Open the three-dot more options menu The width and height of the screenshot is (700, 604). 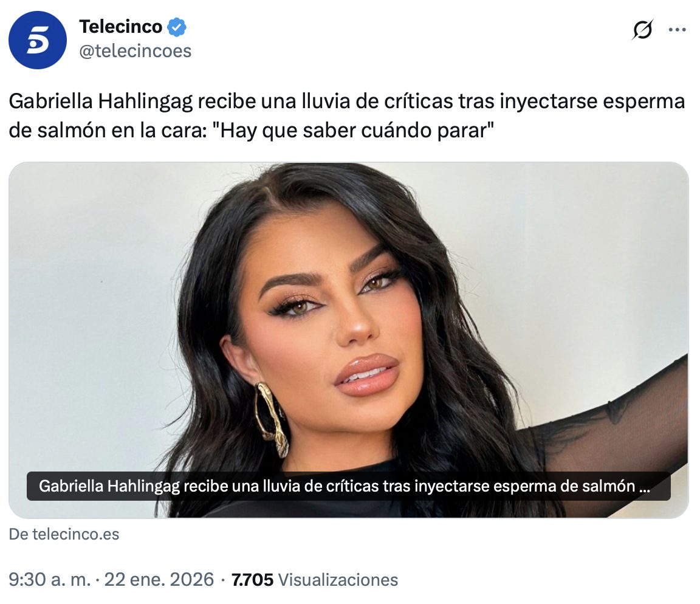click(x=677, y=30)
